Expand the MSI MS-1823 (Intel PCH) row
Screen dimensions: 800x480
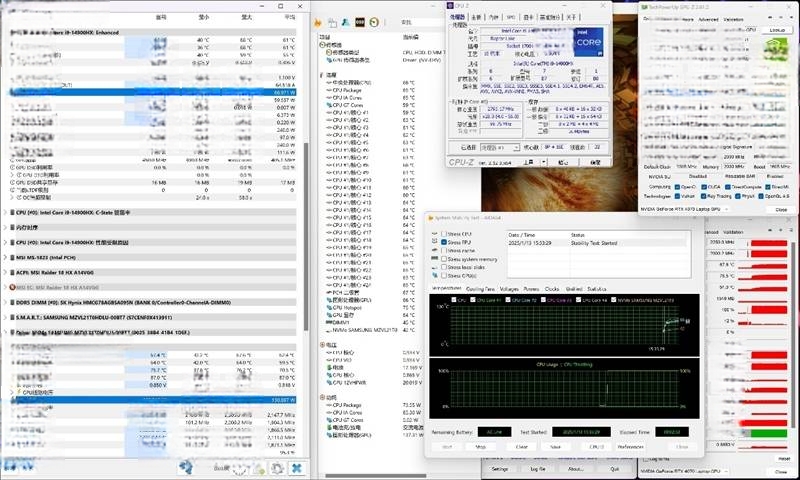click(5, 258)
